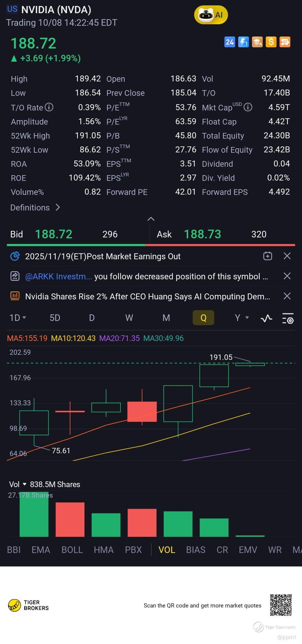The image size is (302, 644).
Task: Switch chart to M monthly timeframe
Action: pyautogui.click(x=166, y=318)
